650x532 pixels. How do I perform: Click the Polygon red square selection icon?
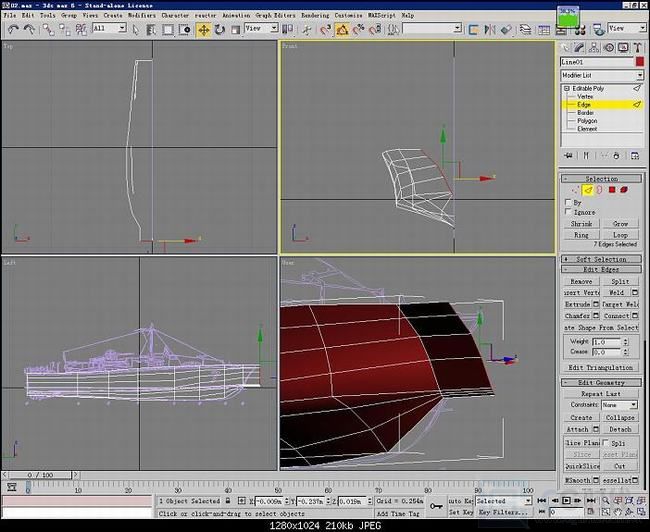(x=612, y=190)
